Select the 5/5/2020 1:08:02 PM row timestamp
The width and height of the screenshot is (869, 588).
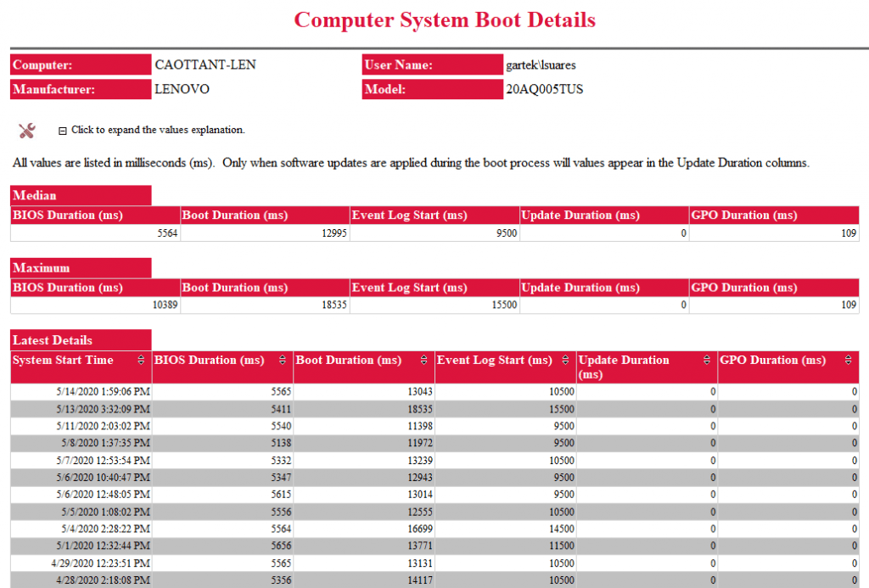coord(106,512)
